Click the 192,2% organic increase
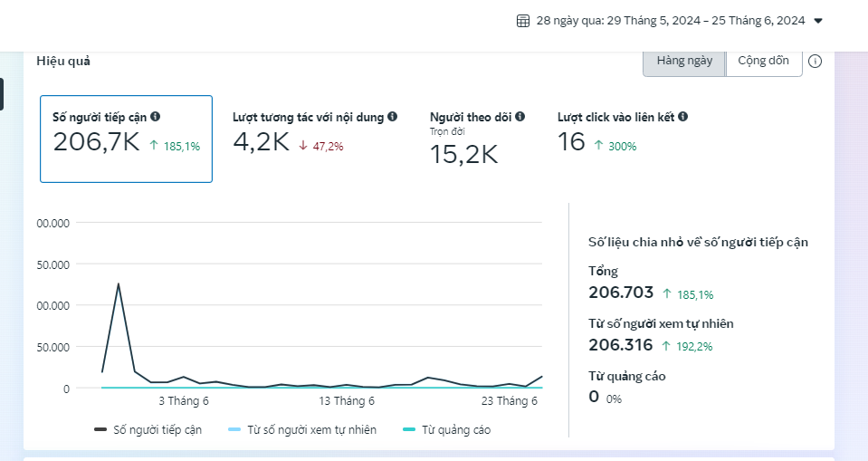The height and width of the screenshot is (461, 868). (687, 347)
